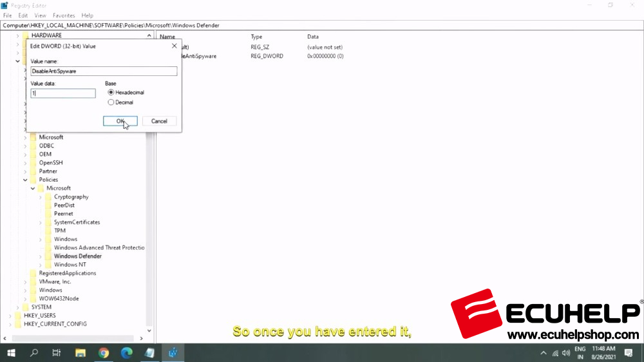The width and height of the screenshot is (644, 362).
Task: Click the HKEY_USERS folder icon
Action: coord(18,316)
